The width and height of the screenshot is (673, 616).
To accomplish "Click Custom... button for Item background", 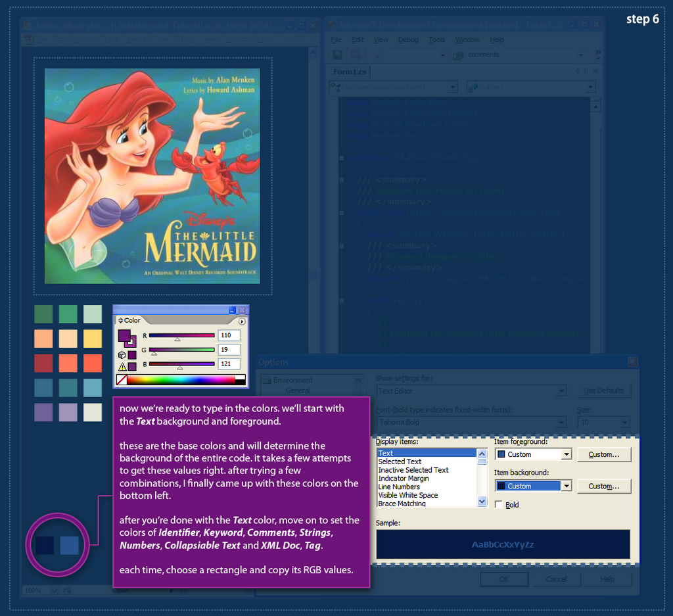I will (604, 486).
